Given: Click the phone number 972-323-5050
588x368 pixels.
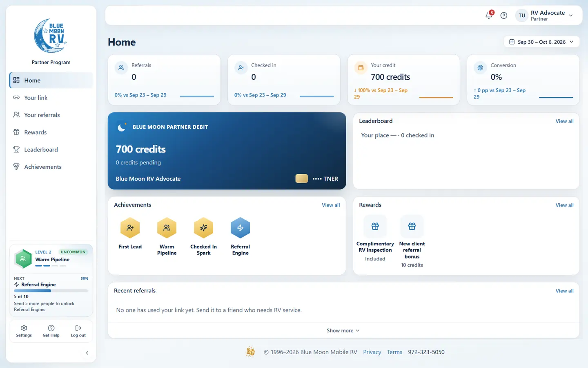Looking at the screenshot, I should pos(426,352).
